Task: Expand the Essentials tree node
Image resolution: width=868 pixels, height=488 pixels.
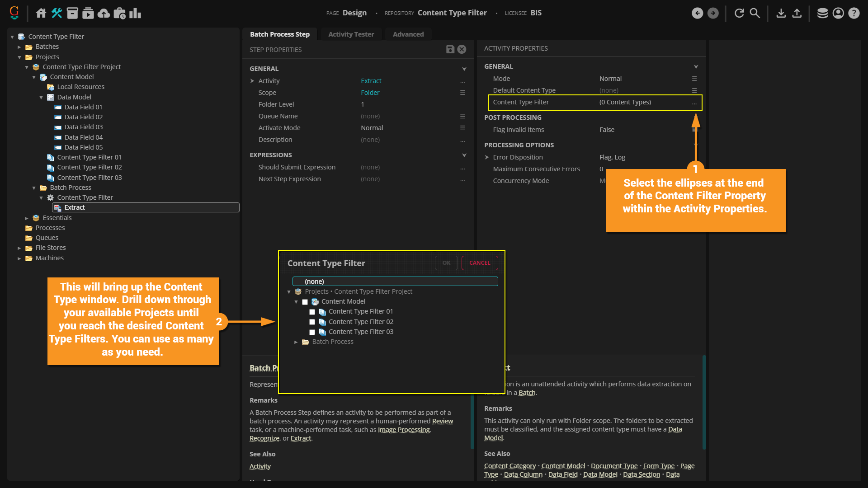Action: click(x=27, y=218)
